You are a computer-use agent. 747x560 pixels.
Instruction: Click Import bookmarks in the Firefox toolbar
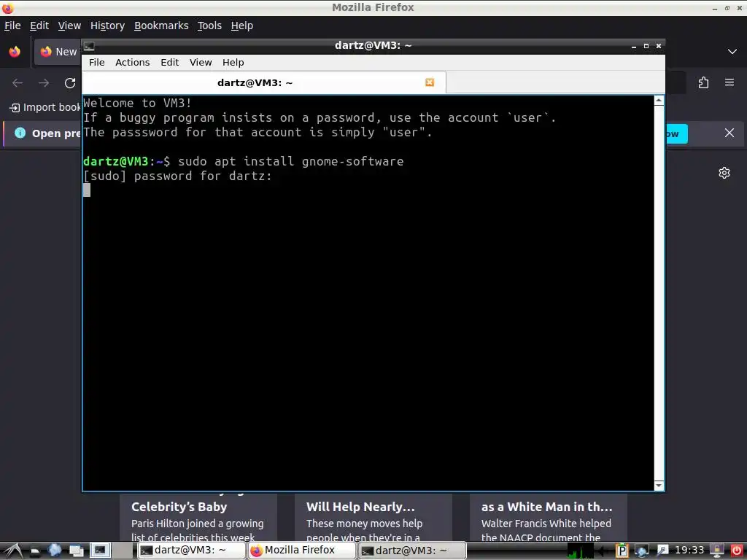(45, 108)
